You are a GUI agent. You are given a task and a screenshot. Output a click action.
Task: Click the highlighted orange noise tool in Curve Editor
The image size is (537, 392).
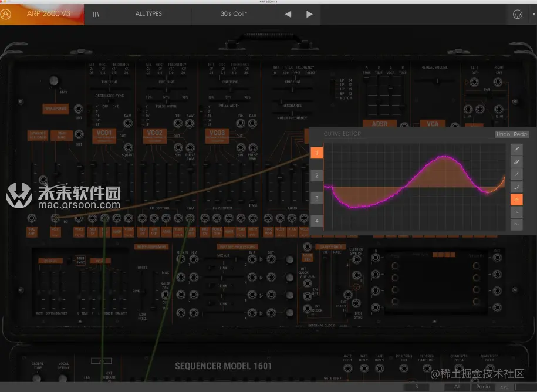(x=516, y=200)
